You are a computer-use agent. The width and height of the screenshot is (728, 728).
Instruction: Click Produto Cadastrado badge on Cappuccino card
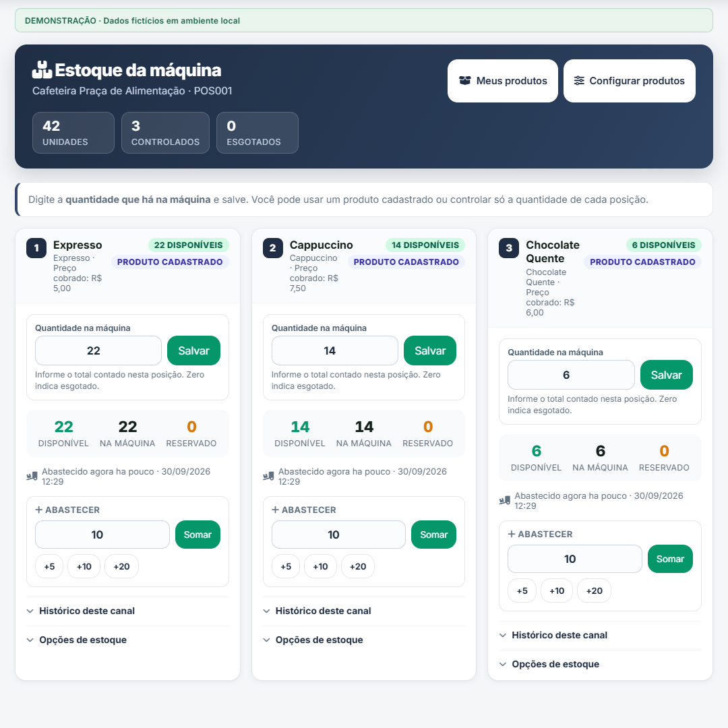[x=406, y=262]
